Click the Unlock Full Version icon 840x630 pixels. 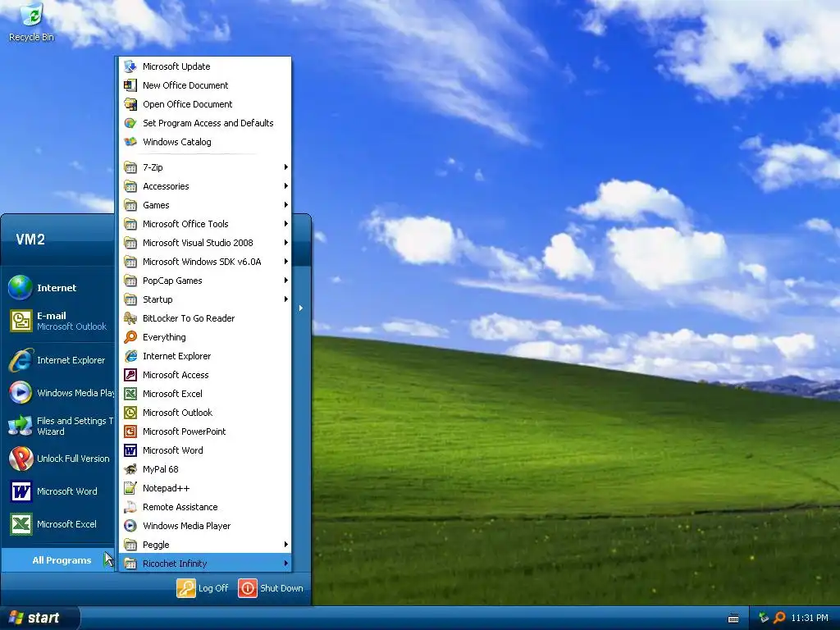21,459
